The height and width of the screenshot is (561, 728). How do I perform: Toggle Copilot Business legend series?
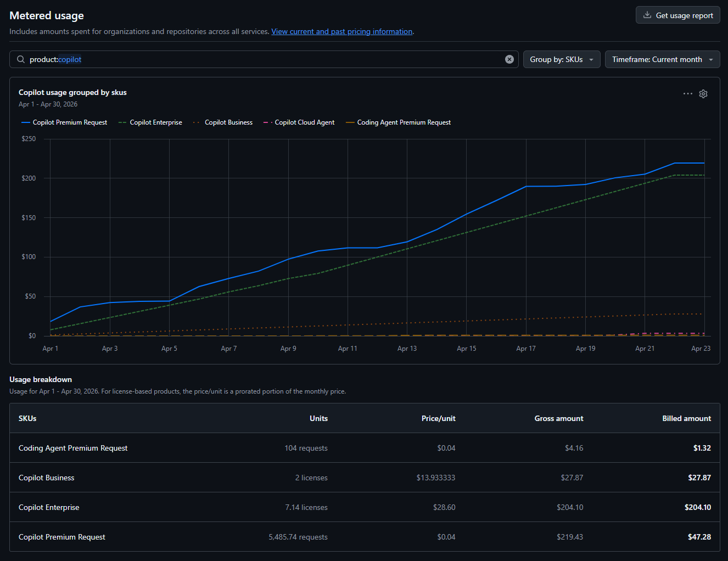point(223,122)
